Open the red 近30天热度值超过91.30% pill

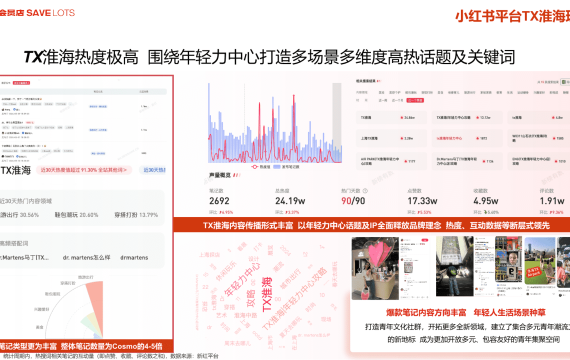pos(84,170)
